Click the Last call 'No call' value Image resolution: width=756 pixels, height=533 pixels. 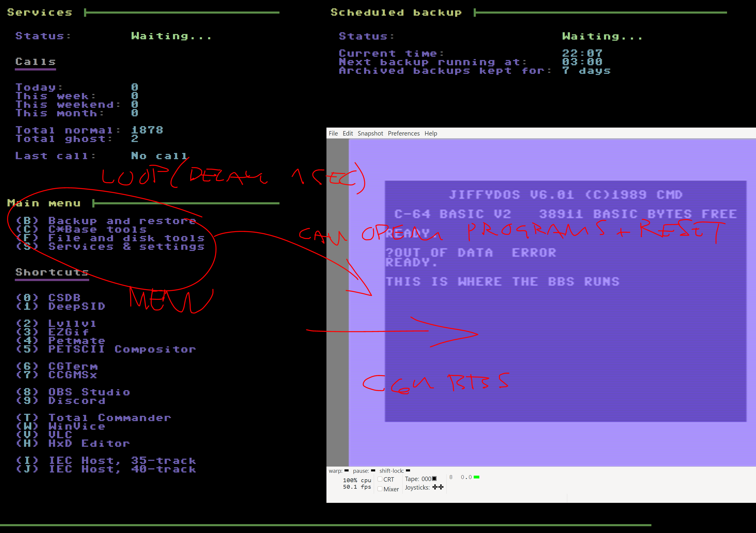159,156
